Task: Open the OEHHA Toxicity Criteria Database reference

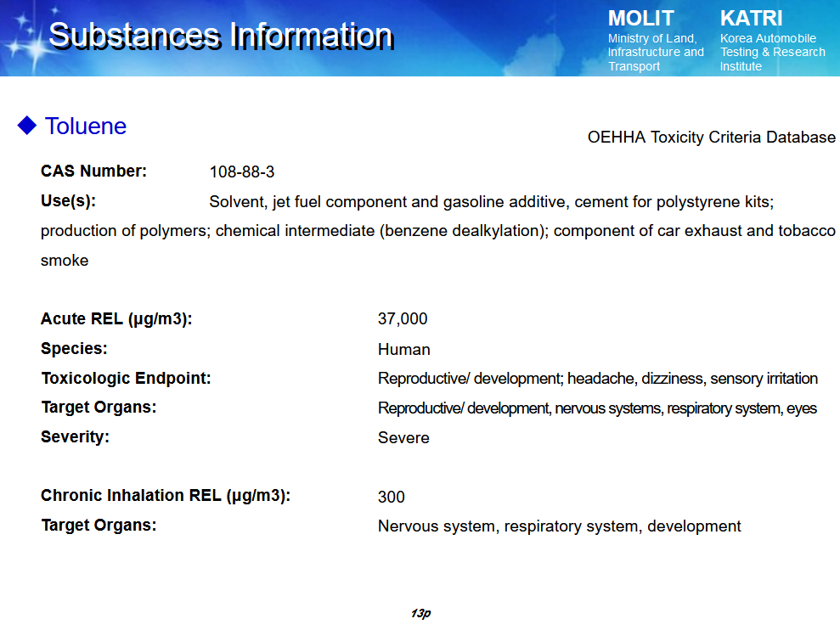Action: click(711, 138)
